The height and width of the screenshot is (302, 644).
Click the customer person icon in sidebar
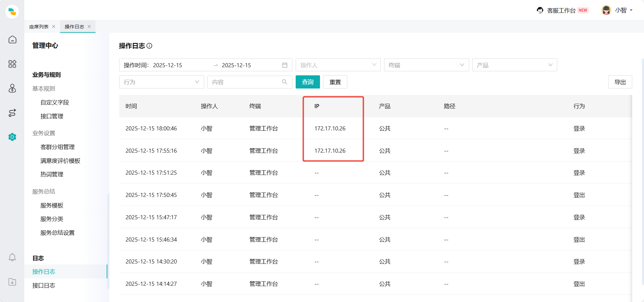pos(12,89)
